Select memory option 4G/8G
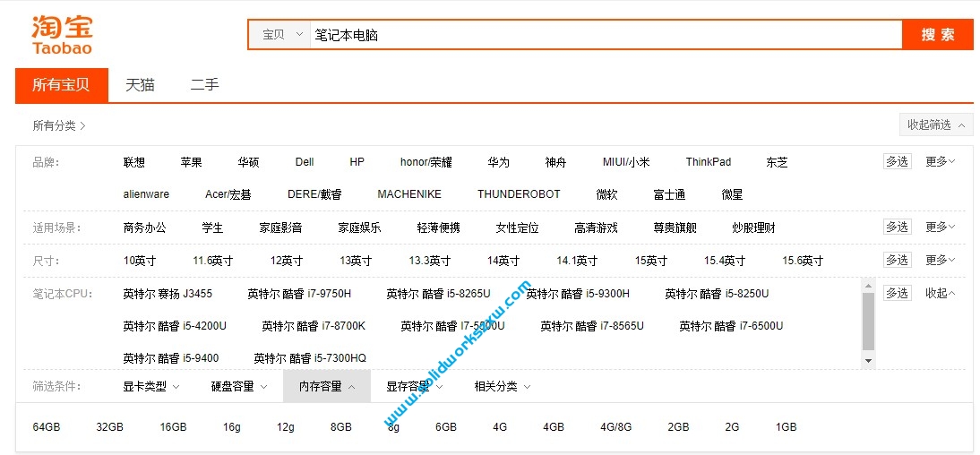The image size is (980, 455). point(615,427)
